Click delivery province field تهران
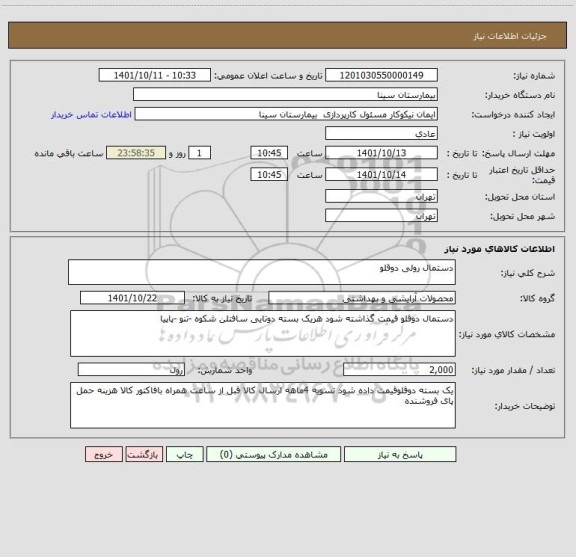The height and width of the screenshot is (557, 576). 381,196
